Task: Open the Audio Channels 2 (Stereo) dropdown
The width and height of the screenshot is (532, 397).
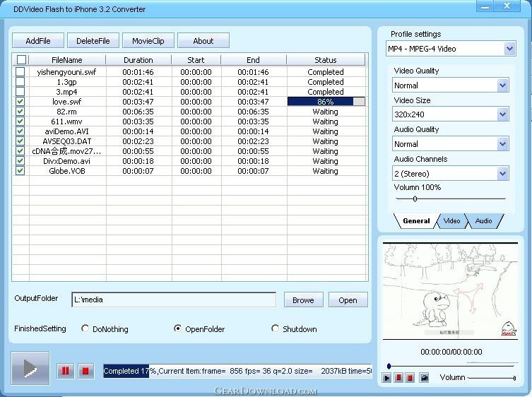Action: 502,174
